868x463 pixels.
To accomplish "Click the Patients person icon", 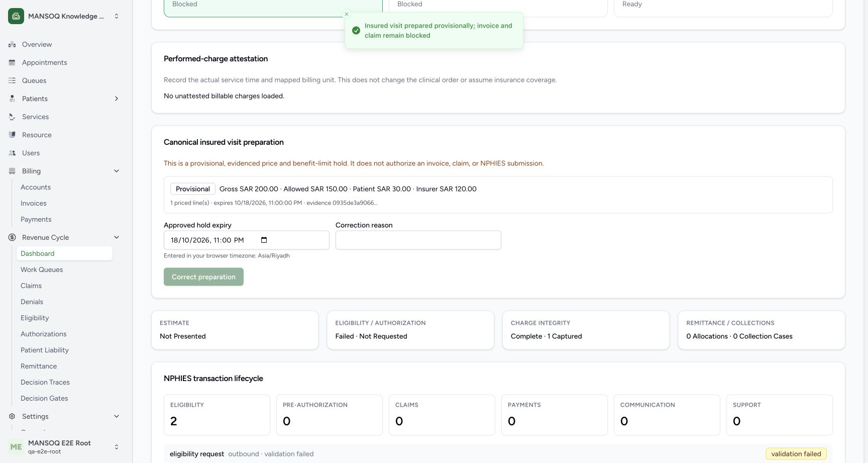I will tap(12, 99).
